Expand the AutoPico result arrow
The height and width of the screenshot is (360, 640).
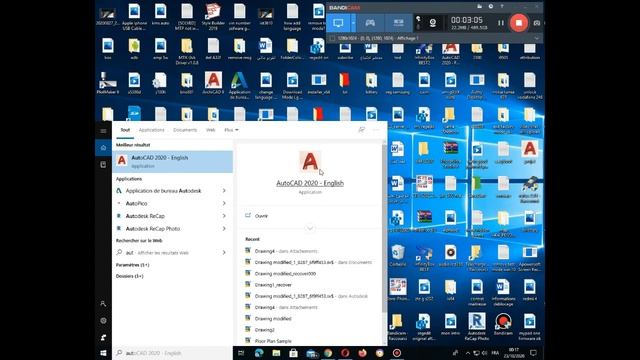pos(224,203)
